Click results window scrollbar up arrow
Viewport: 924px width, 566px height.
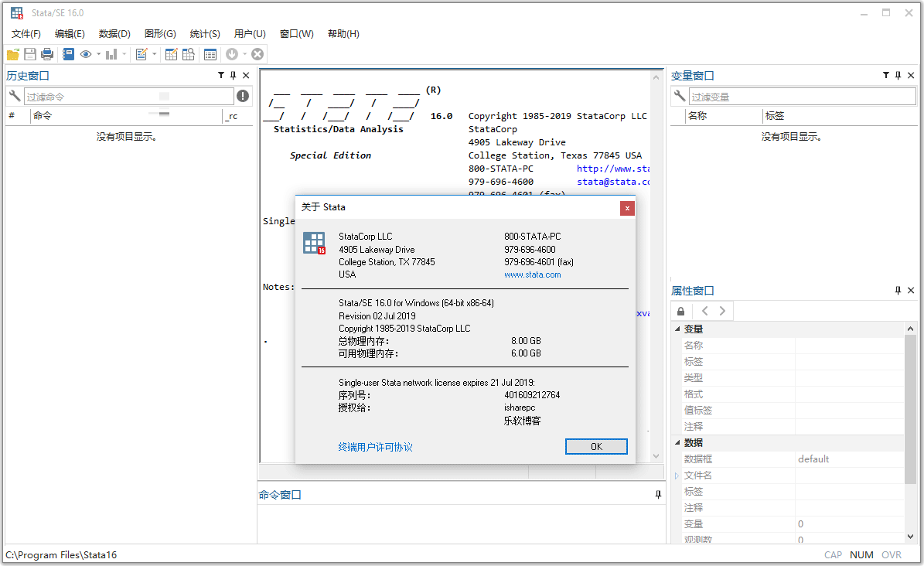click(x=656, y=77)
